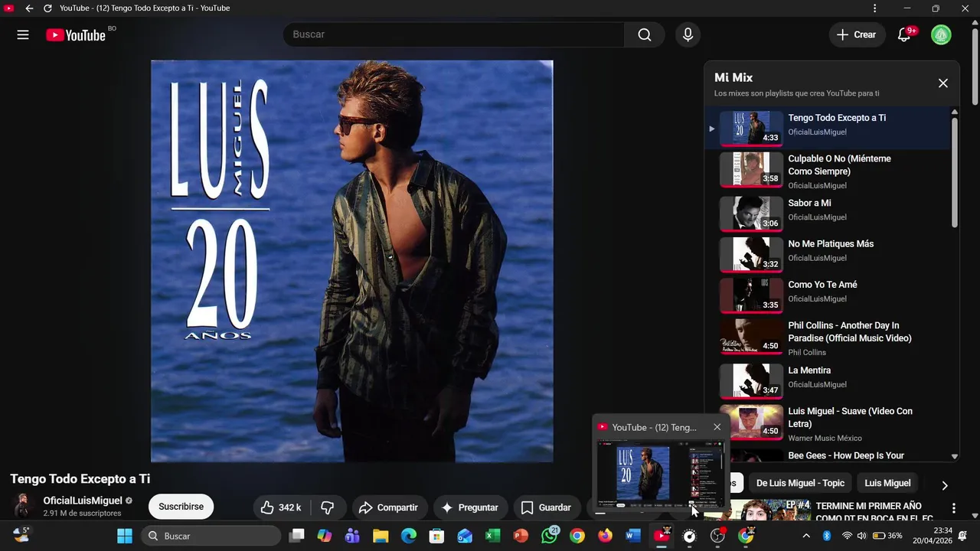
Task: Reload the page with refresh icon
Action: [x=47, y=8]
